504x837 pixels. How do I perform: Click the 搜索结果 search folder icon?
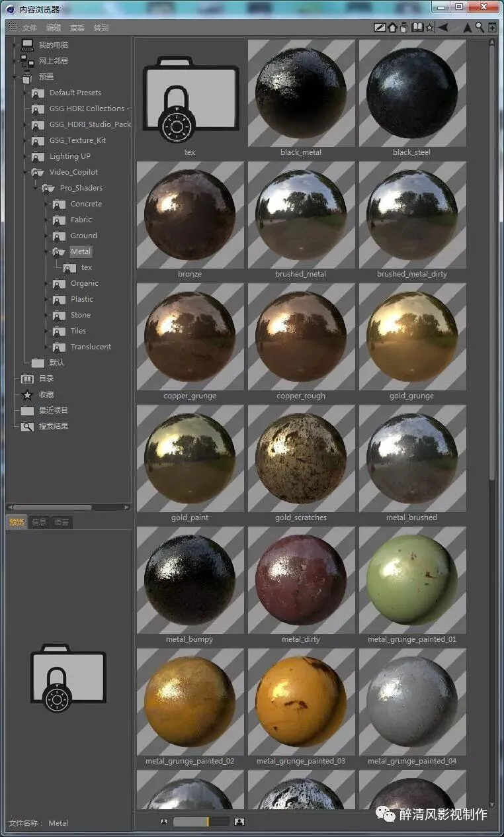27,426
